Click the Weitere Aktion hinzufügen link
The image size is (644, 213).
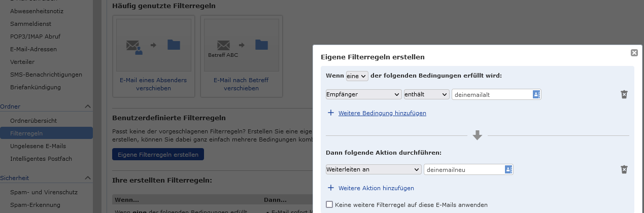click(376, 188)
